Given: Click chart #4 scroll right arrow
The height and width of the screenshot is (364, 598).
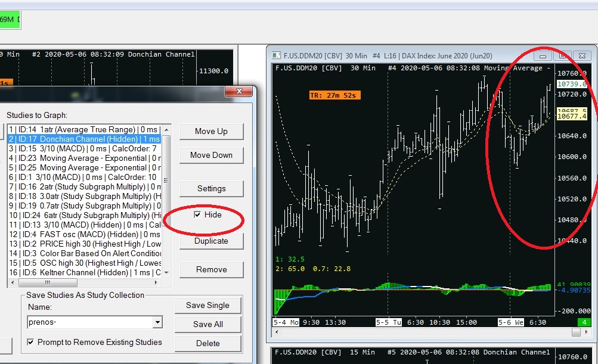Looking at the screenshot, I should 587,332.
